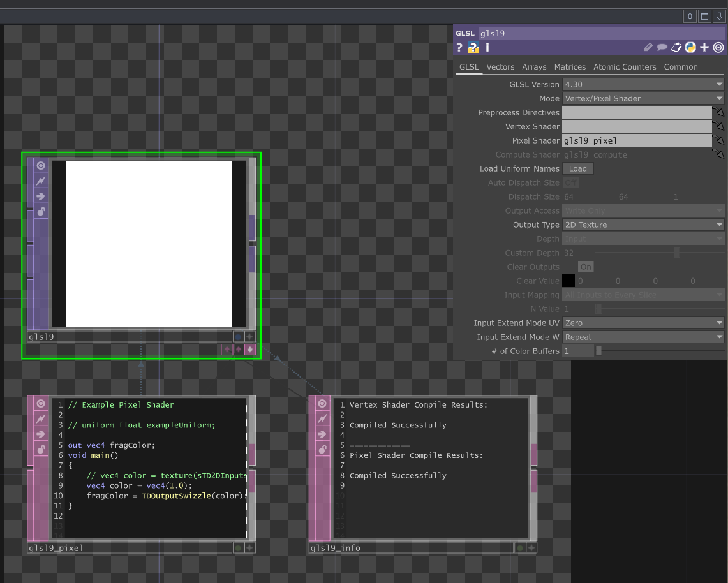728x583 pixels.
Task: Toggle the viewer active flag on glsl9 node
Action: pyautogui.click(x=41, y=166)
